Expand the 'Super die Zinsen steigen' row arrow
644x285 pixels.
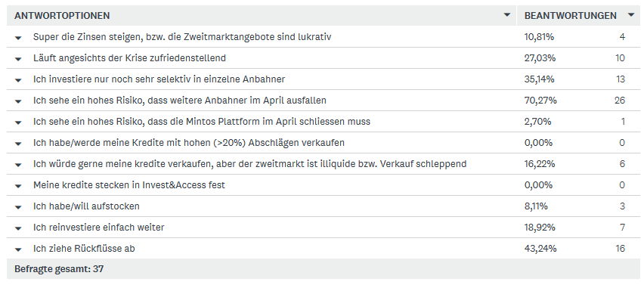point(18,37)
